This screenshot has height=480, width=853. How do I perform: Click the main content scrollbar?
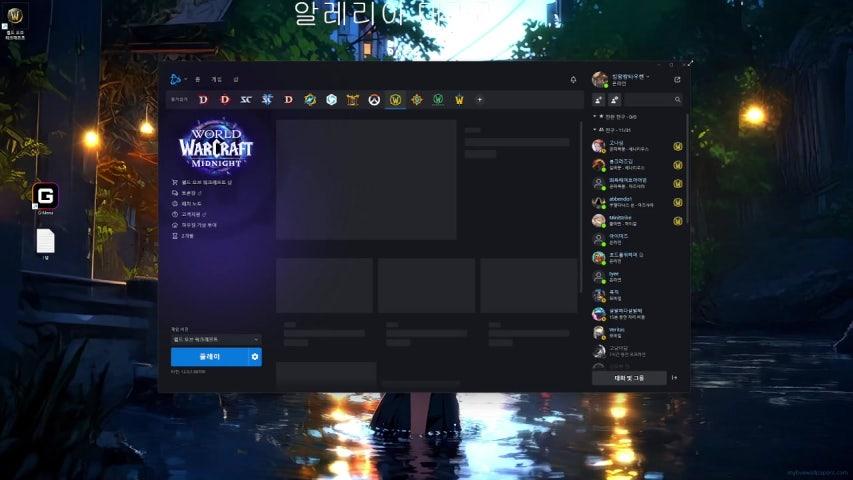click(x=580, y=207)
